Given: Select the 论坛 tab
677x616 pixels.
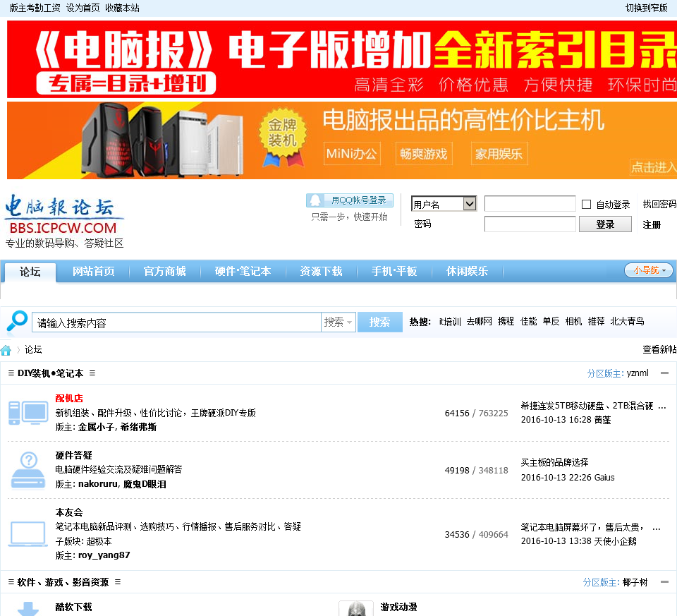Looking at the screenshot, I should pos(30,272).
